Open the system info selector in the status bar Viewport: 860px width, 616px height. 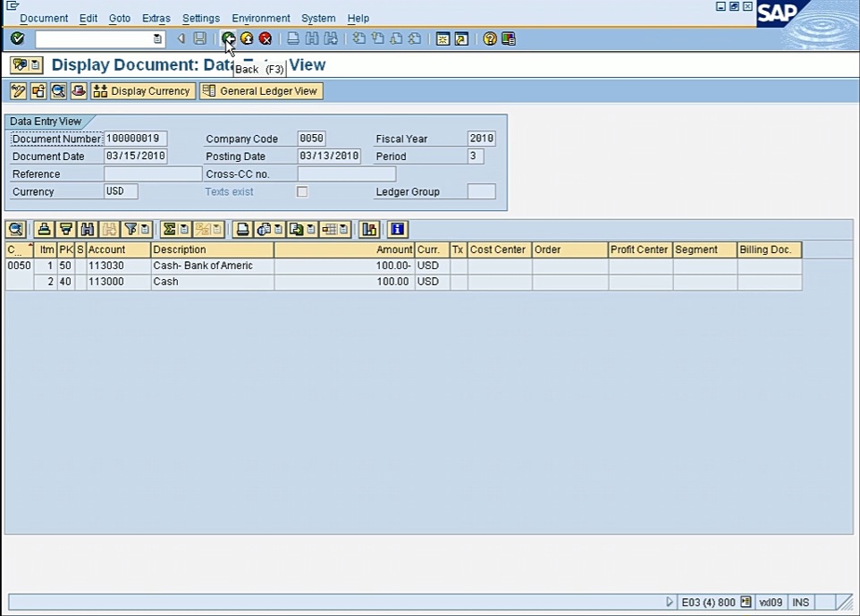pyautogui.click(x=746, y=602)
